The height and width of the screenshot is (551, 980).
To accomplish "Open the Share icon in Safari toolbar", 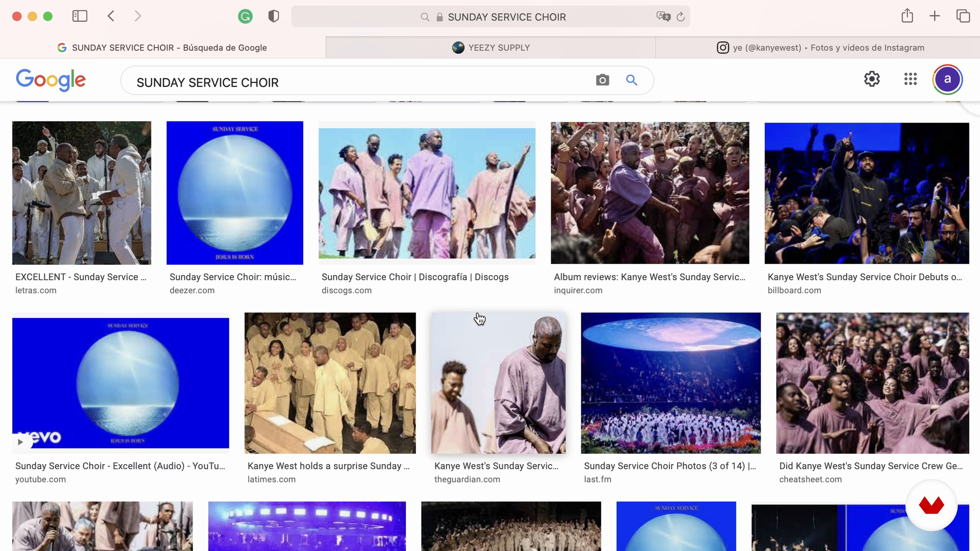I will click(907, 16).
